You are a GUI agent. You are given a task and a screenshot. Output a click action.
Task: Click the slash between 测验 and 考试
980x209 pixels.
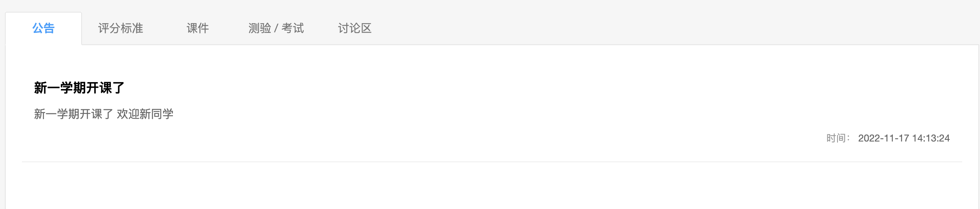pos(276,28)
